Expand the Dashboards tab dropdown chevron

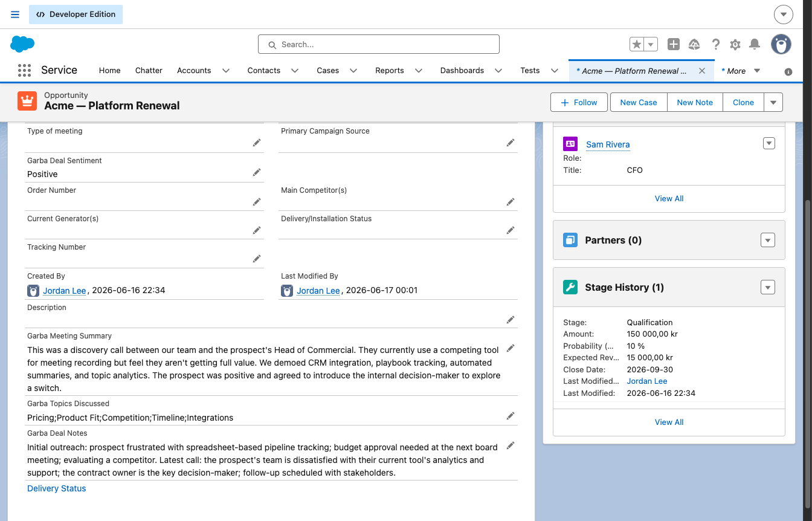pyautogui.click(x=498, y=71)
